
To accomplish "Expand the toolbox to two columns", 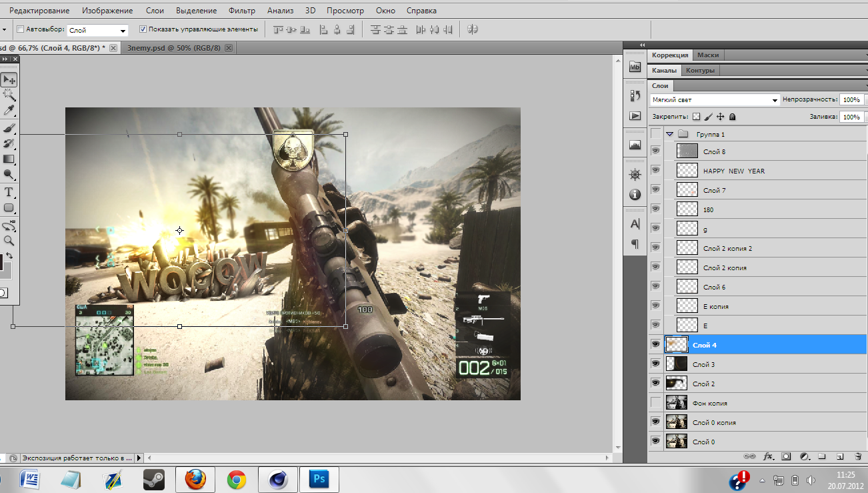I will point(5,59).
